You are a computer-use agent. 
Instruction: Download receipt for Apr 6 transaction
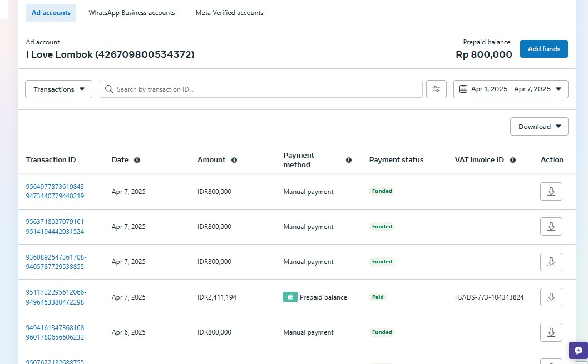[x=551, y=332]
